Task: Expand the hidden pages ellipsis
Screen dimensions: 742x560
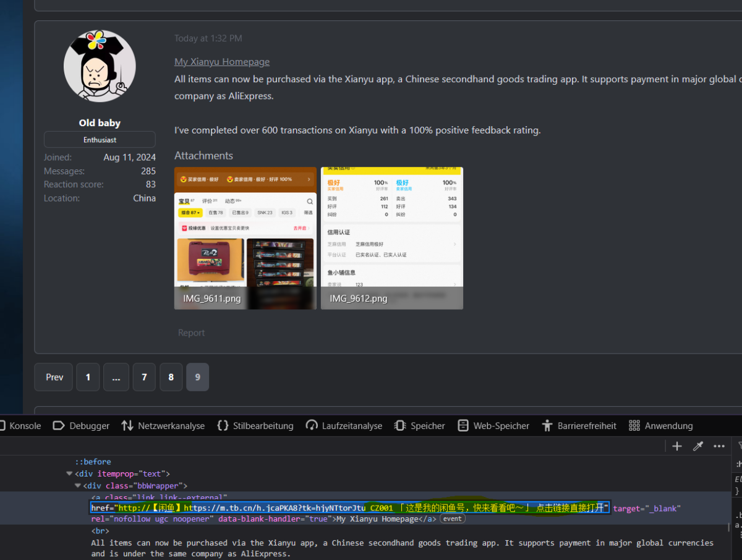Action: [x=116, y=377]
